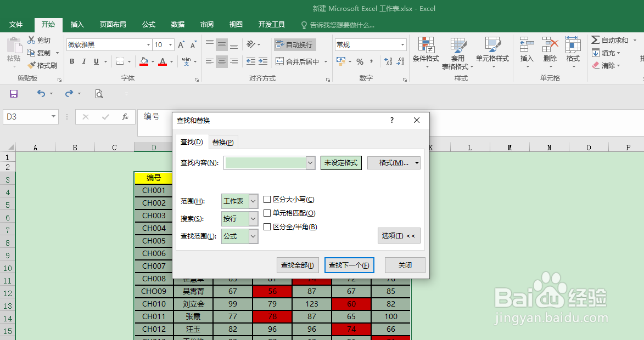Open the 查找范围 dropdown showing 公式
This screenshot has width=644, height=340.
click(253, 236)
